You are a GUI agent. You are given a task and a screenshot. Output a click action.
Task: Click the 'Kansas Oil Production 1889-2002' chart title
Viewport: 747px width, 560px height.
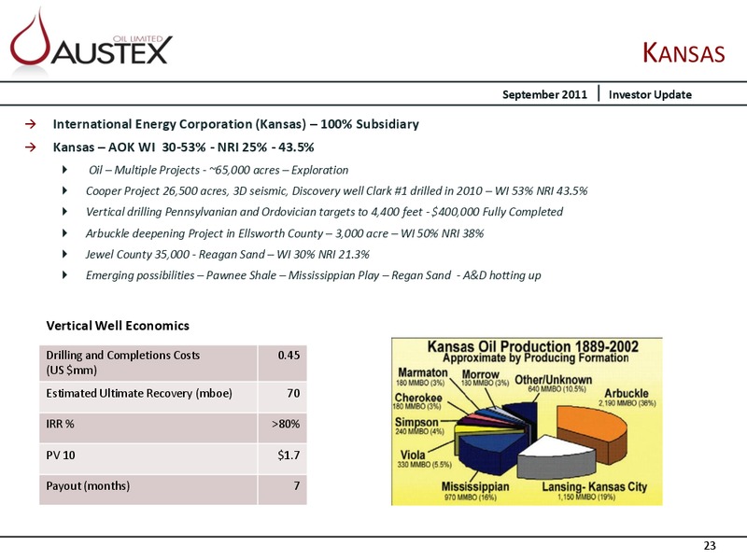(532, 346)
